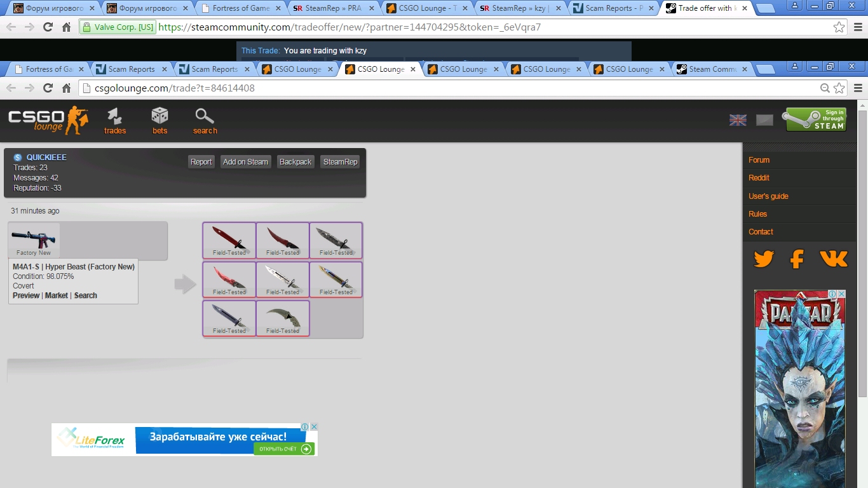Open the Forum sidebar link

759,160
